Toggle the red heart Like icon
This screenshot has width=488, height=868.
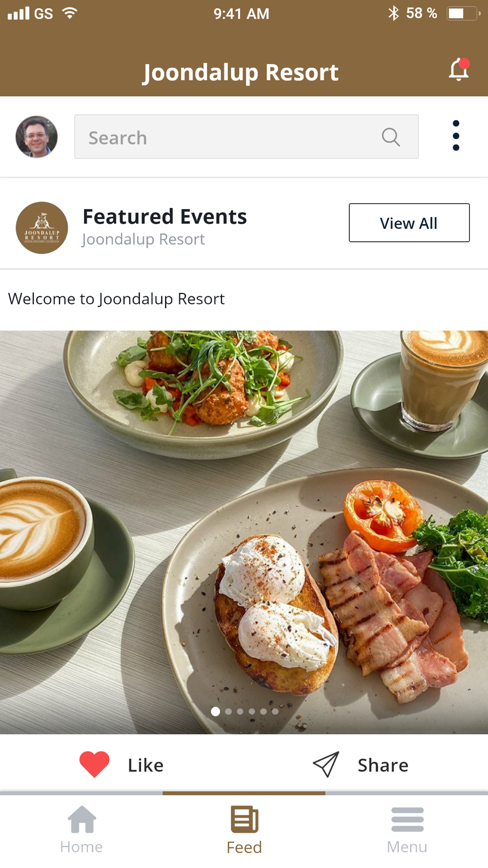click(x=94, y=765)
